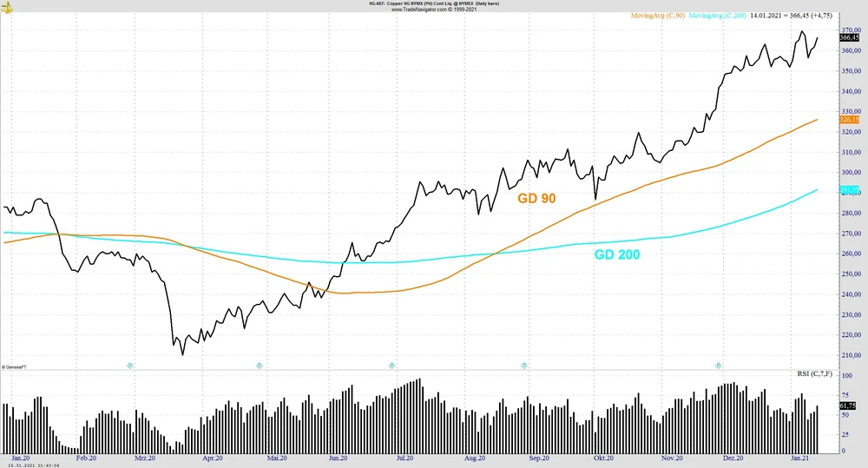Screen dimensions: 868x468
Task: Select the GD 90 chart annotation
Action: coord(536,199)
